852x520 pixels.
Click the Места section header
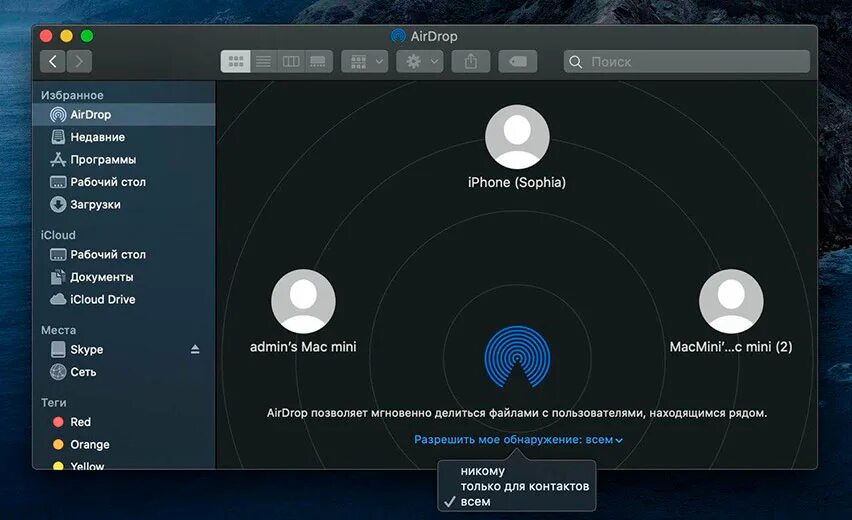[x=59, y=330]
